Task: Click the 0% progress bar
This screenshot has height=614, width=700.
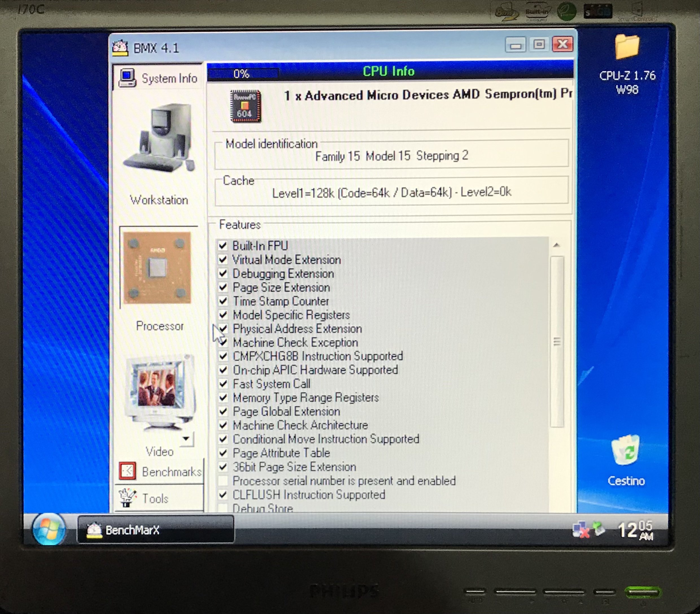Action: coord(243,74)
